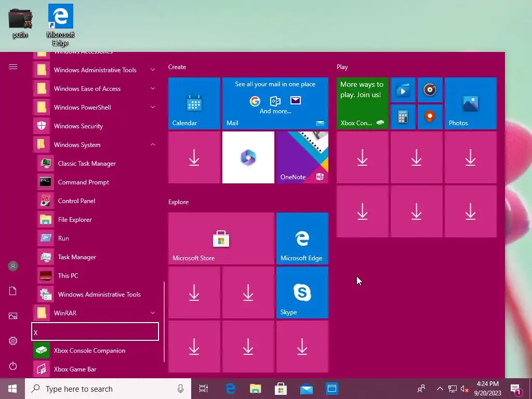Image resolution: width=532 pixels, height=399 pixels.
Task: Launch the Microsoft Edge tile
Action: point(302,238)
